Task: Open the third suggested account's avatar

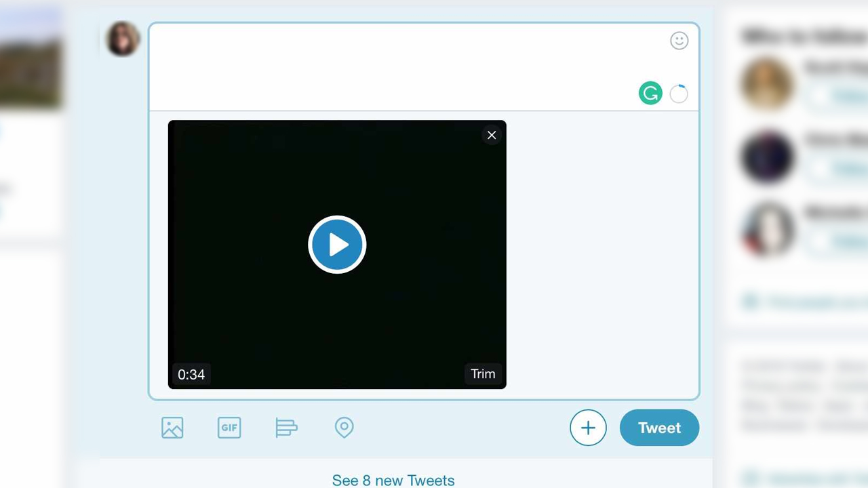Action: (767, 230)
